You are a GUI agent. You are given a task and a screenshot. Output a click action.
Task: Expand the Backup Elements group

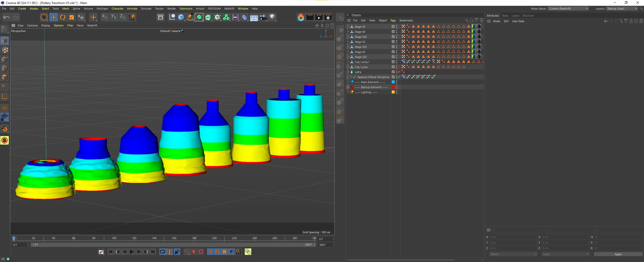348,87
